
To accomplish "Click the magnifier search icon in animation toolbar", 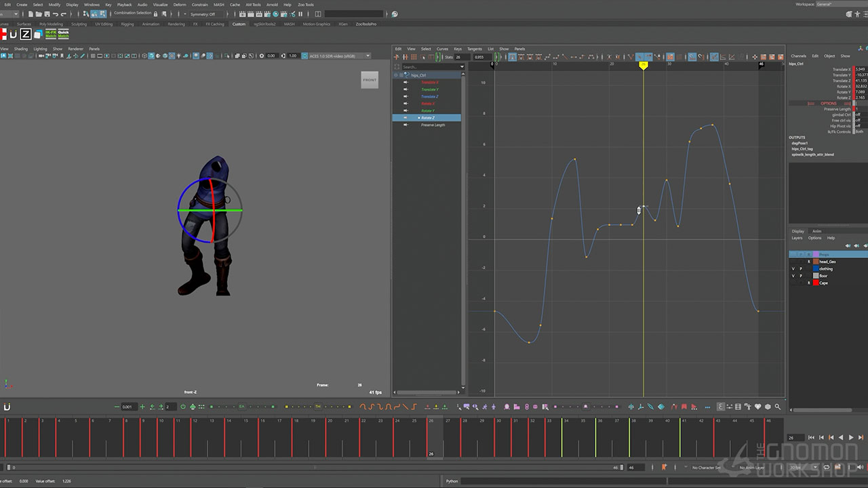I will 778,407.
